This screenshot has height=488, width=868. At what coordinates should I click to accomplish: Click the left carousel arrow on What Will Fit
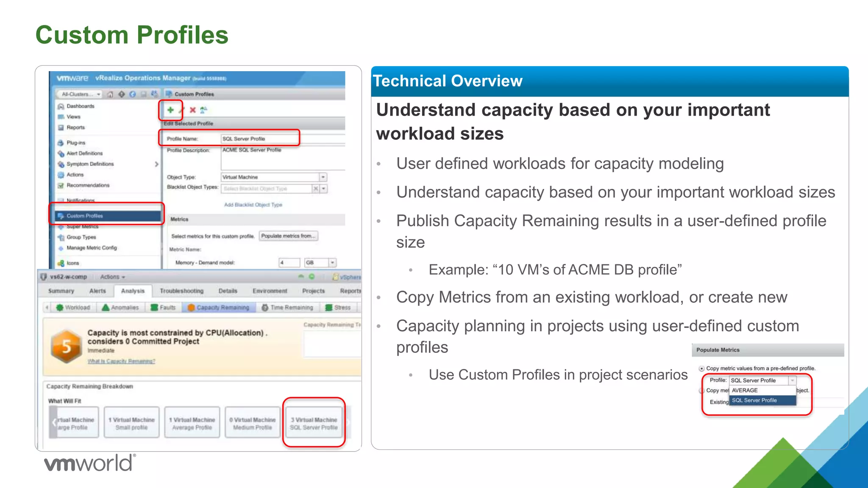point(53,422)
